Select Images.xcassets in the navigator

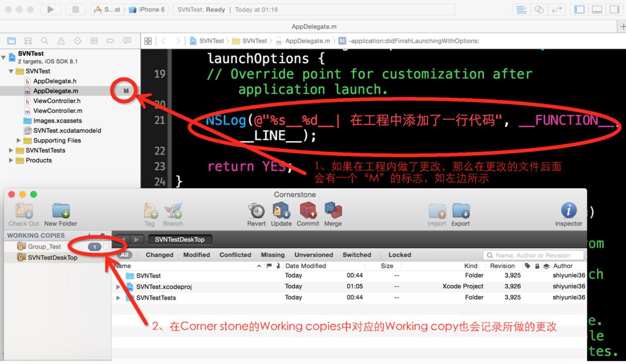tap(57, 121)
